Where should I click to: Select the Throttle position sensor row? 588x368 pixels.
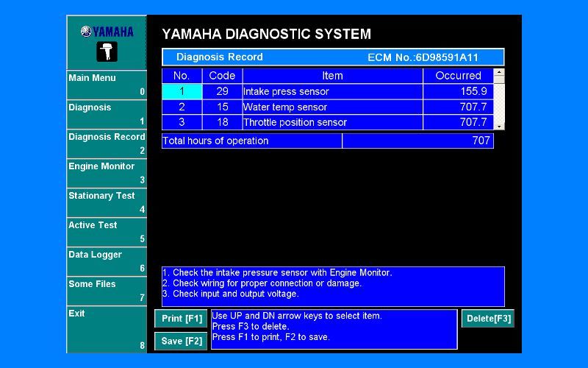click(332, 123)
